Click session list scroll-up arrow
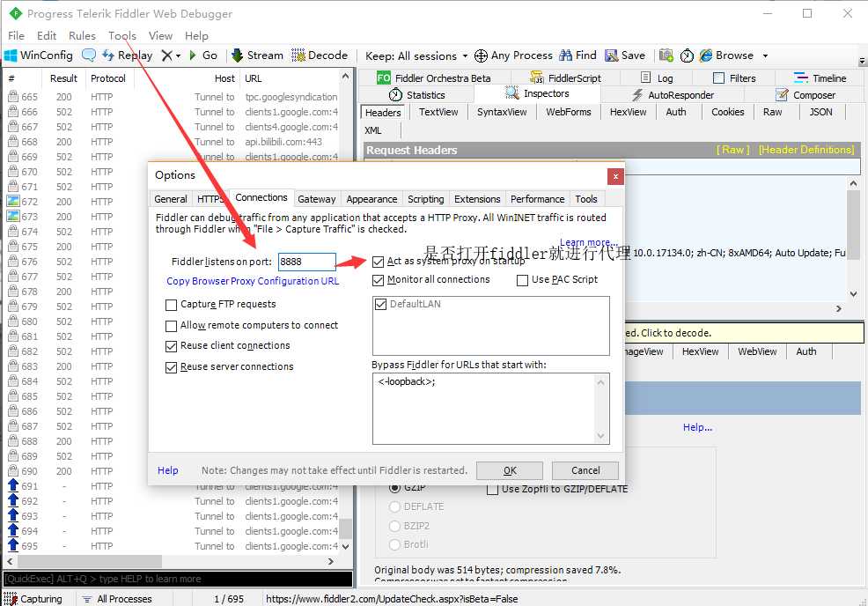 (345, 77)
